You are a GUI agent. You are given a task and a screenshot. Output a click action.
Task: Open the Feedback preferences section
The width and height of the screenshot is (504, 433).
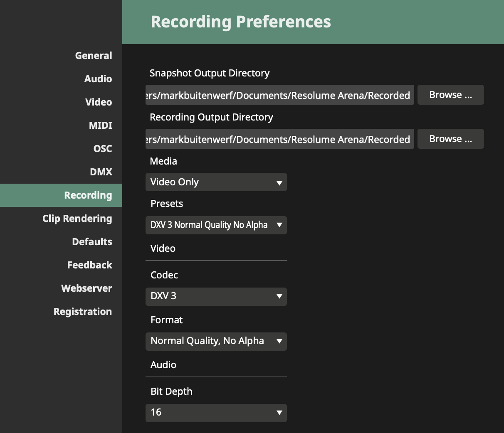89,265
